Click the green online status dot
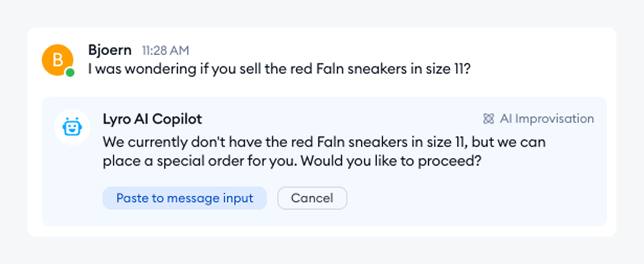 [70, 72]
